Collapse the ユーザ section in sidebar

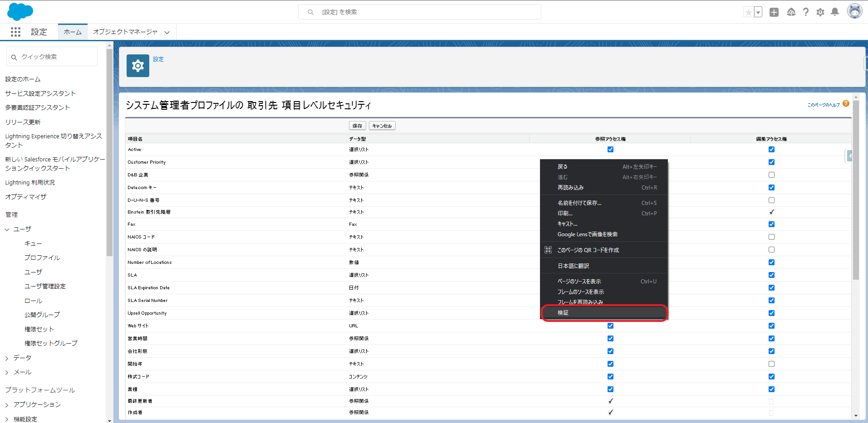click(x=6, y=229)
